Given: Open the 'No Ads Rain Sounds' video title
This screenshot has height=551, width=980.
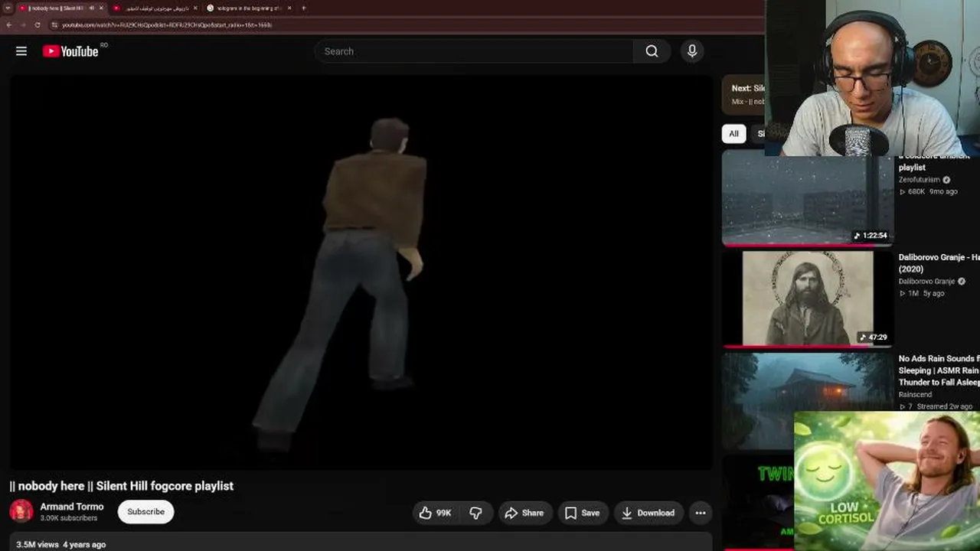Looking at the screenshot, I should click(x=939, y=370).
